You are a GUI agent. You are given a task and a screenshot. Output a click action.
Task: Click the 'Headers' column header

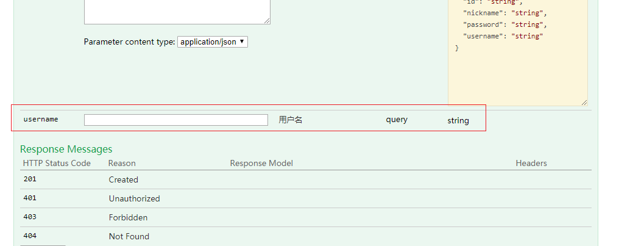[531, 164]
